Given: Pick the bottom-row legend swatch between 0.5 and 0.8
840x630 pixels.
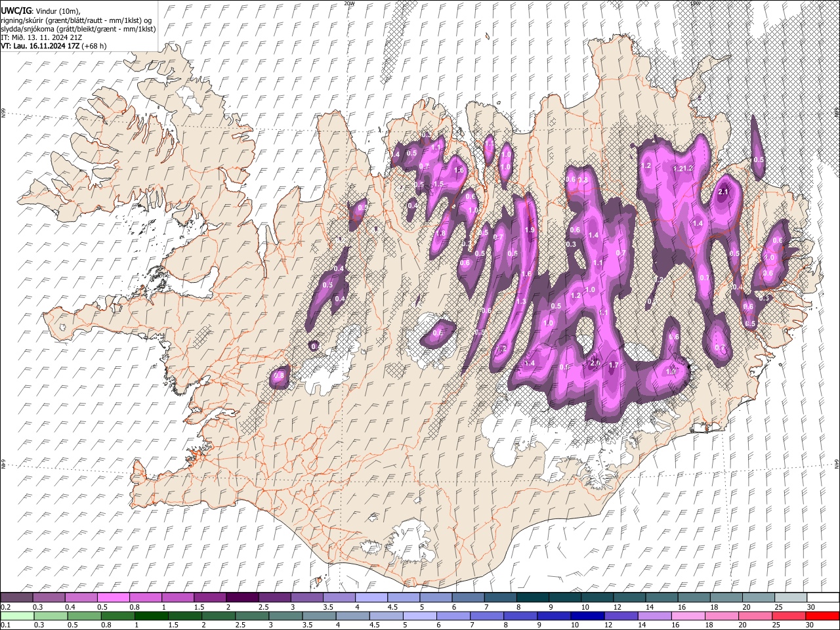Looking at the screenshot, I should coord(84,616).
